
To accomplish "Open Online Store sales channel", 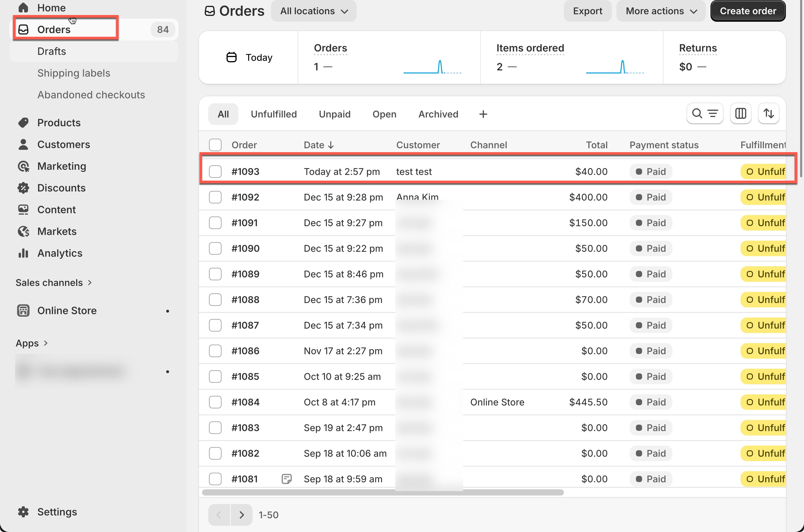I will pos(67,311).
